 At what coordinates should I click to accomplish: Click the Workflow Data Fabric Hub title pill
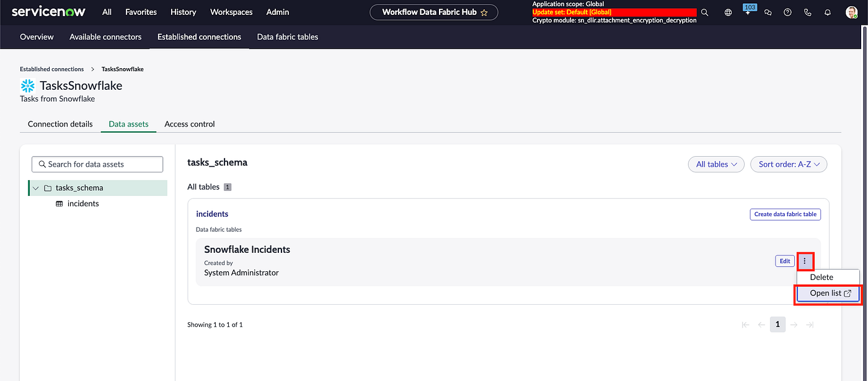click(x=434, y=12)
